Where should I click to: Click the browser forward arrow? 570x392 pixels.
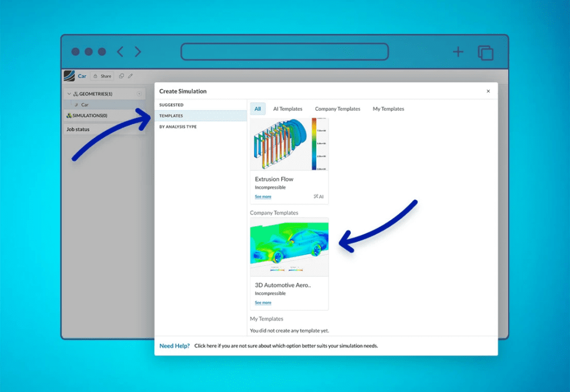click(137, 51)
